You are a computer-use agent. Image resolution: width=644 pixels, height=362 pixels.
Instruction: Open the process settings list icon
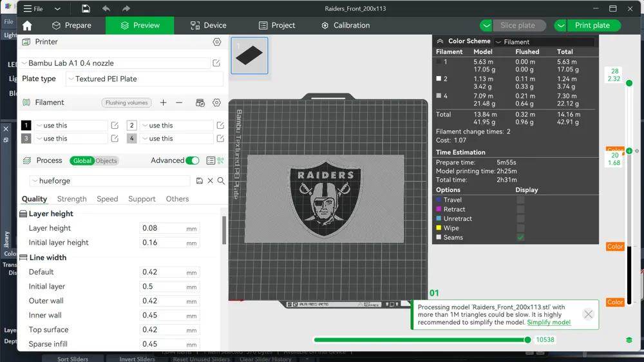tap(211, 160)
